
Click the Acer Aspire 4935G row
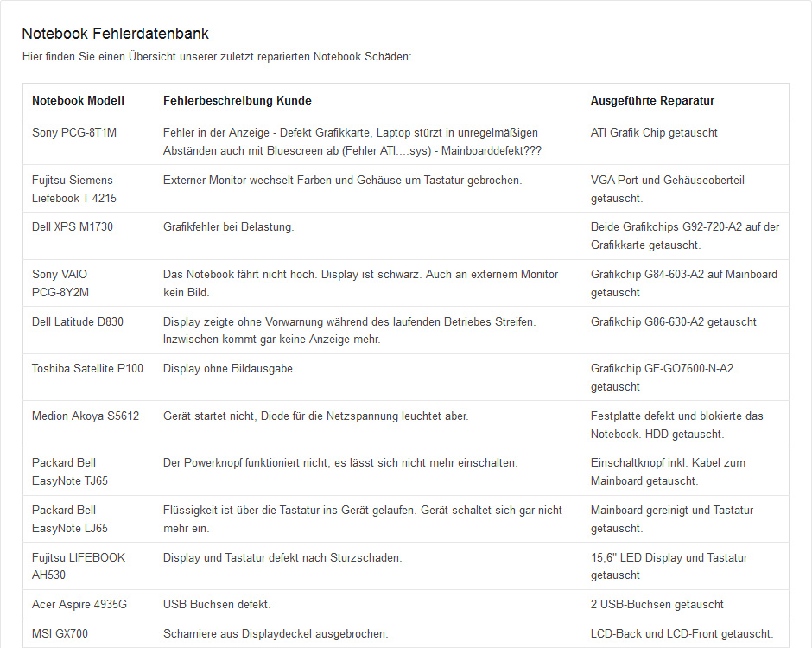click(x=406, y=605)
